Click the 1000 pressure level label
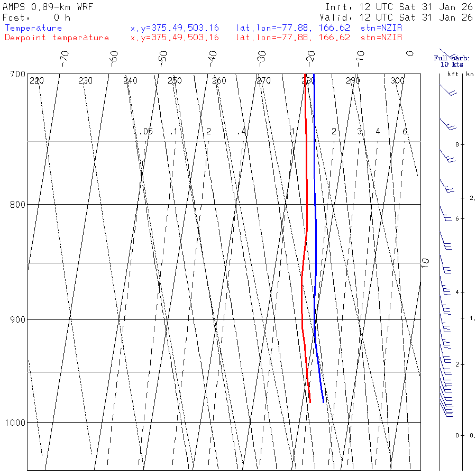Viewport: 476px width, 476px height. tap(15, 422)
